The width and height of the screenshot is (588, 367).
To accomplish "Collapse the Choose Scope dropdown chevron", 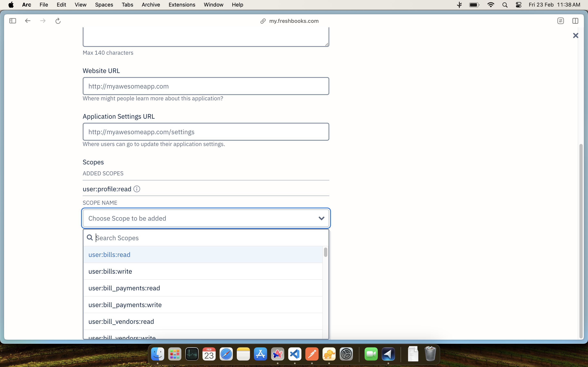I will (321, 218).
